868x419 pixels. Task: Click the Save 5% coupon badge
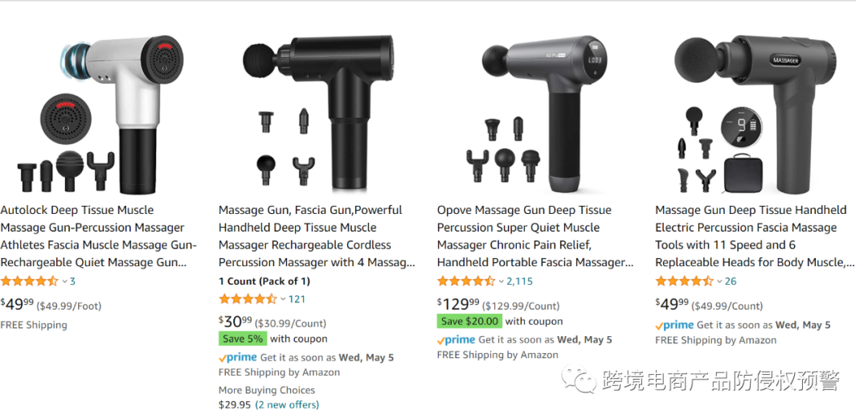pyautogui.click(x=243, y=339)
